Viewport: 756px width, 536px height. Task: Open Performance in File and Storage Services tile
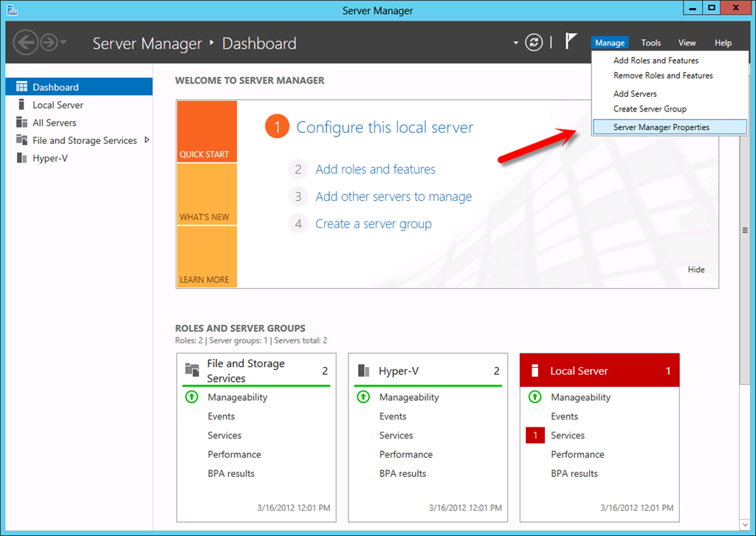click(234, 455)
